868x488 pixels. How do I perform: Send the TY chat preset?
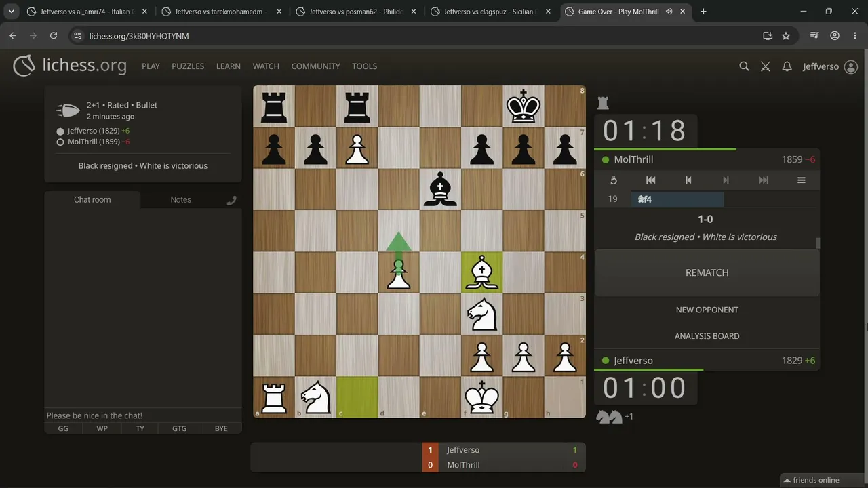140,428
